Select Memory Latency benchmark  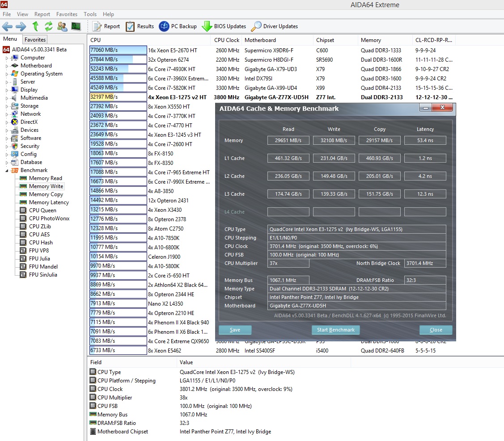pyautogui.click(x=49, y=202)
